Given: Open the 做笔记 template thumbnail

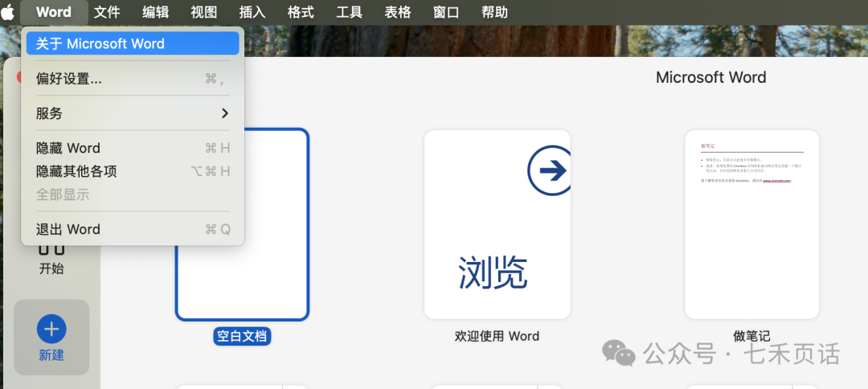Looking at the screenshot, I should tap(751, 224).
